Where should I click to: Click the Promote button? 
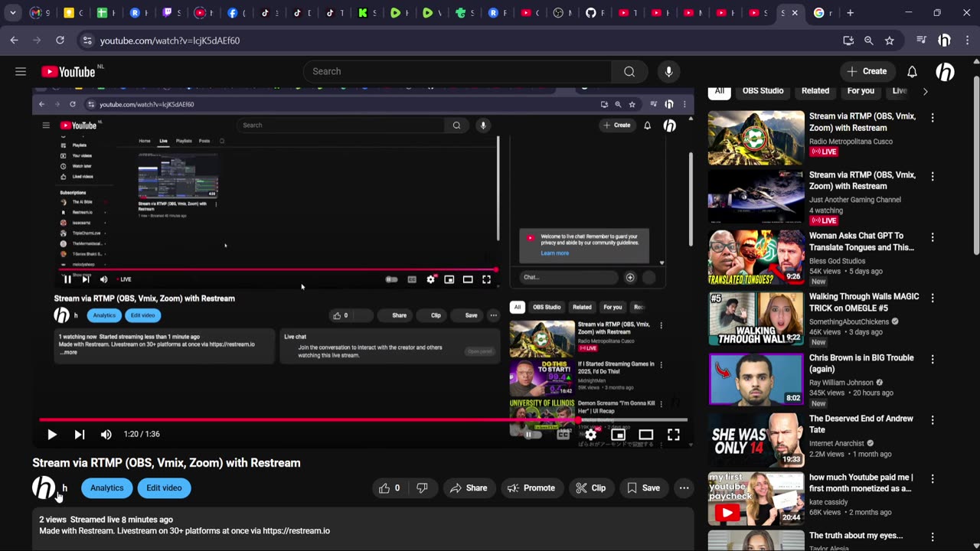[531, 487]
